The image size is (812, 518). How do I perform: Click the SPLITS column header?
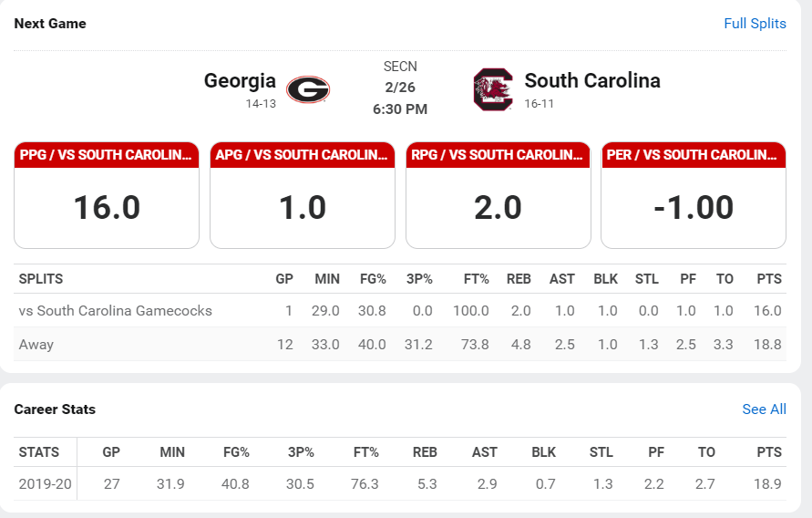(41, 279)
